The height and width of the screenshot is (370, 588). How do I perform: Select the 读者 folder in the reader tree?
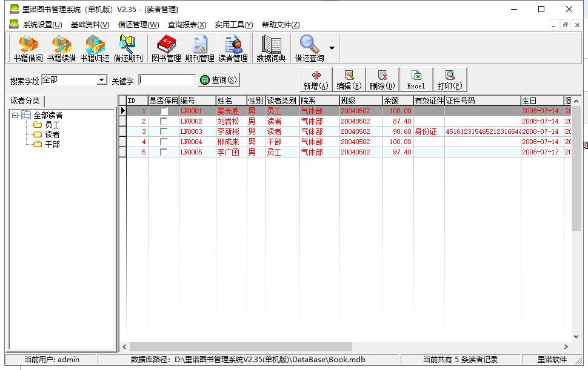tap(52, 134)
